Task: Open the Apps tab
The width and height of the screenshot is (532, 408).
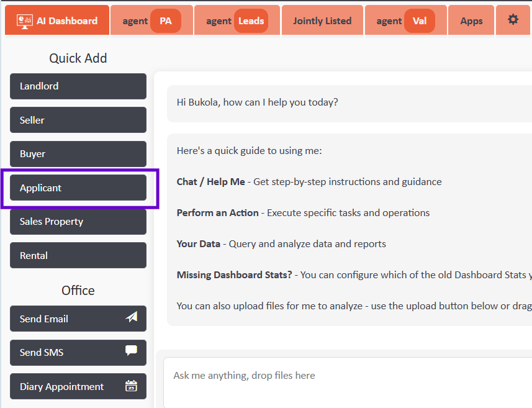Action: tap(471, 20)
